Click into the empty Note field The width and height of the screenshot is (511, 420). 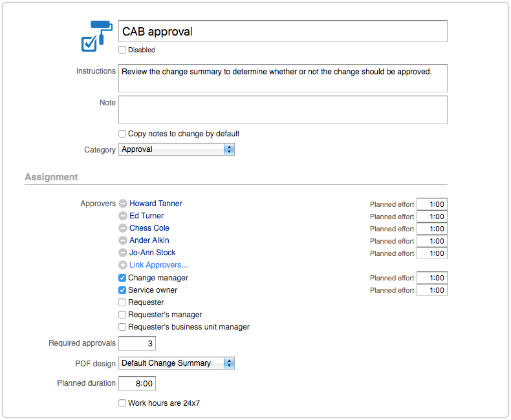point(283,110)
